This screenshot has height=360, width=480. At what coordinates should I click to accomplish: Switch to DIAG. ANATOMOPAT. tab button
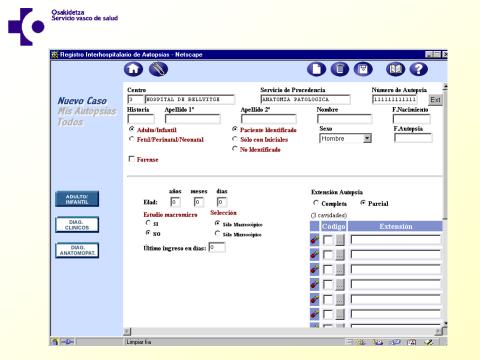[x=77, y=250]
